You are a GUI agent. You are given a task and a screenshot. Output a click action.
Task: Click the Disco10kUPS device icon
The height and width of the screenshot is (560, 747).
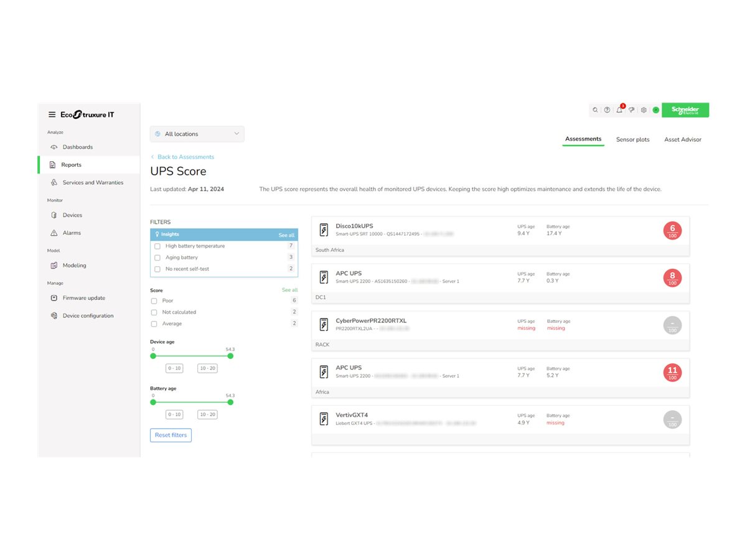[324, 230]
